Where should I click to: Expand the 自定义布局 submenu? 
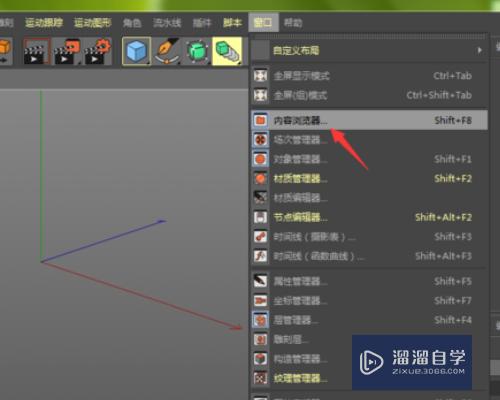coord(369,50)
